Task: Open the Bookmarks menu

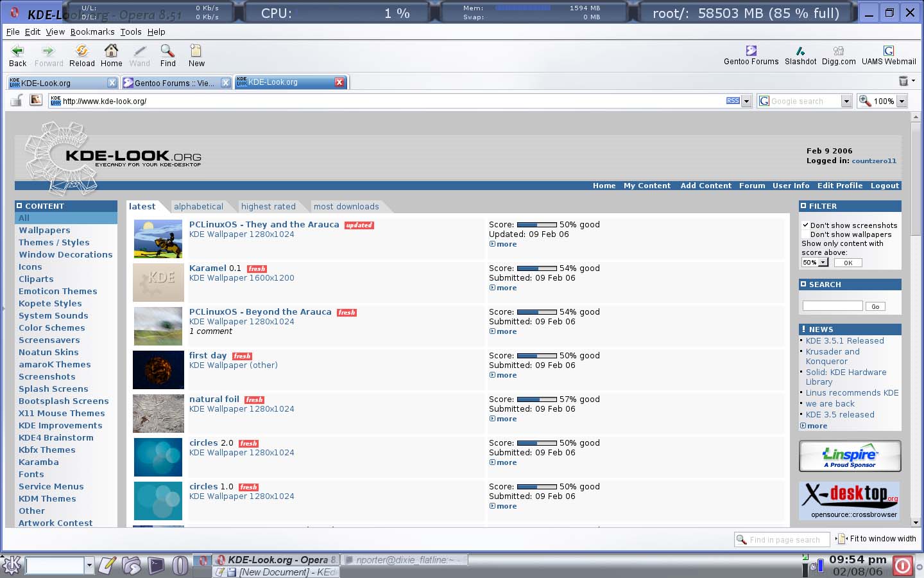Action: pyautogui.click(x=92, y=31)
